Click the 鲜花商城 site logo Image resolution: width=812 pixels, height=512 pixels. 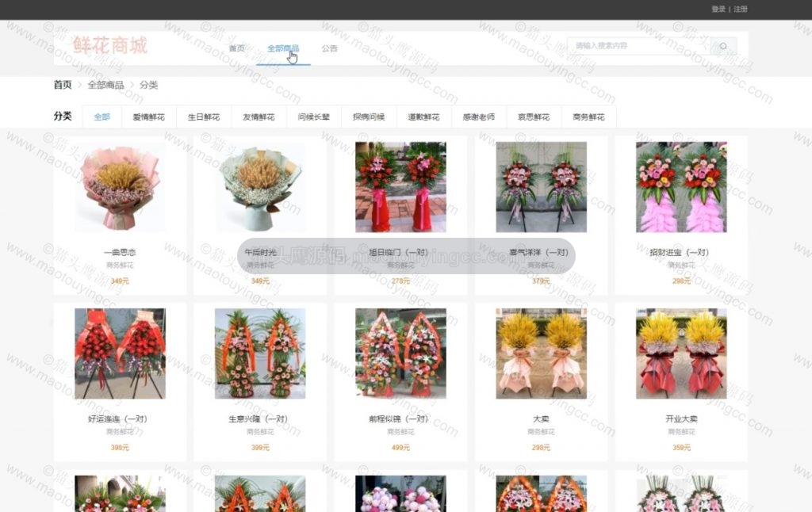109,45
